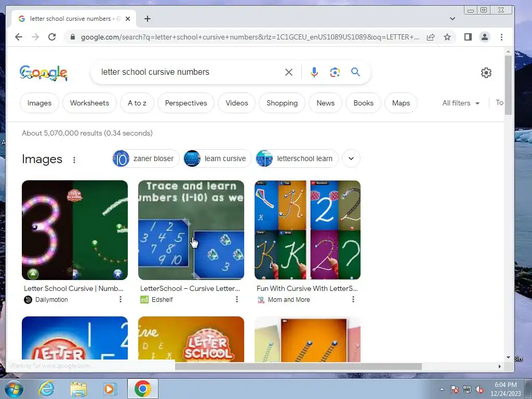
Task: Click the forward navigation arrow
Action: pos(35,37)
